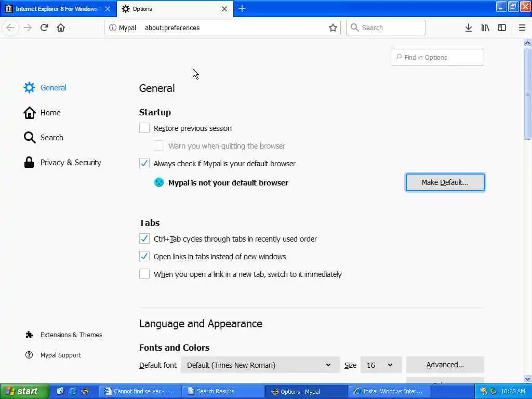Reload the current page
Screen dimensions: 532x399
(x=44, y=28)
